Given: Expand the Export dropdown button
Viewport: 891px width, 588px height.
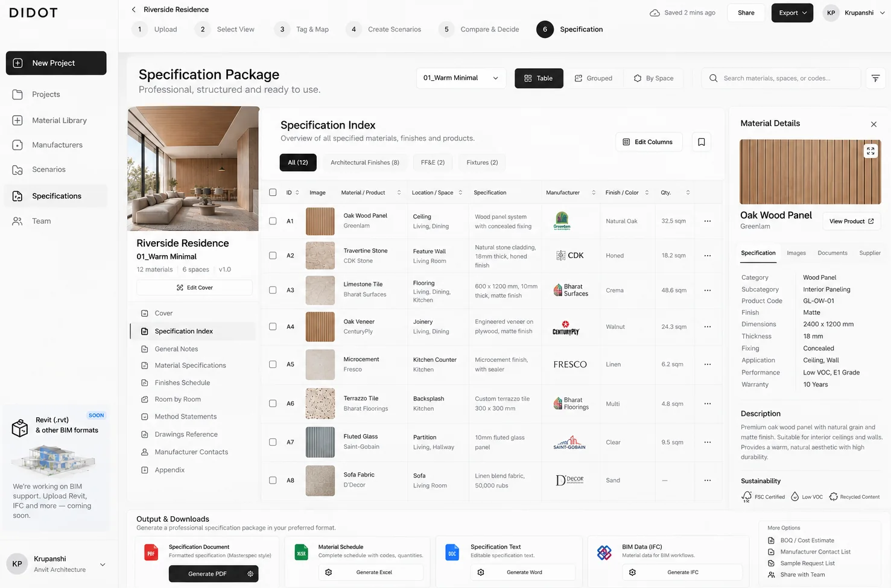Looking at the screenshot, I should 792,13.
